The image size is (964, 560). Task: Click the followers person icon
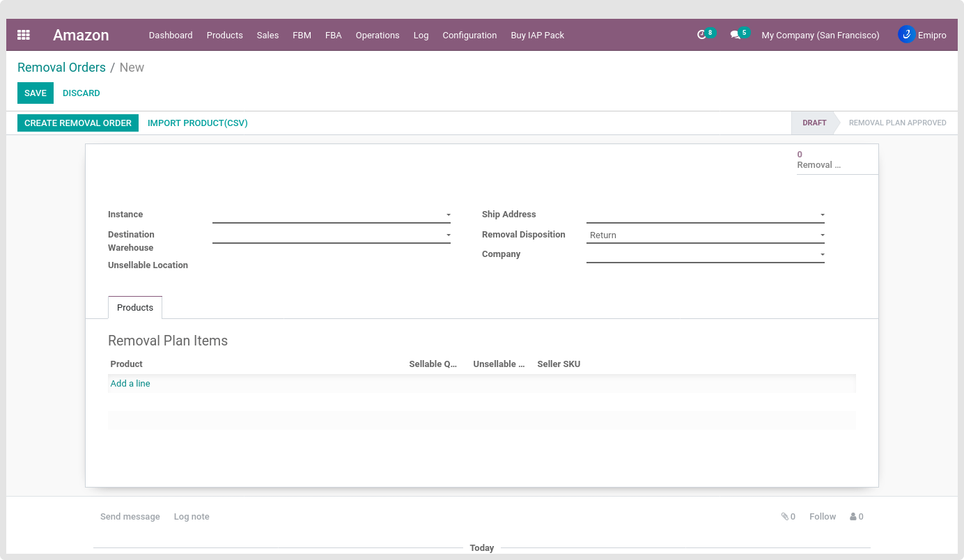tap(853, 517)
